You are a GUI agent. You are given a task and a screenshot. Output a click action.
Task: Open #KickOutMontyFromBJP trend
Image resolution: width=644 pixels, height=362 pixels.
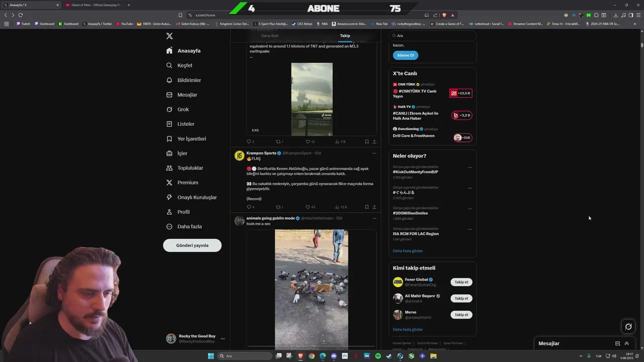[x=415, y=172]
